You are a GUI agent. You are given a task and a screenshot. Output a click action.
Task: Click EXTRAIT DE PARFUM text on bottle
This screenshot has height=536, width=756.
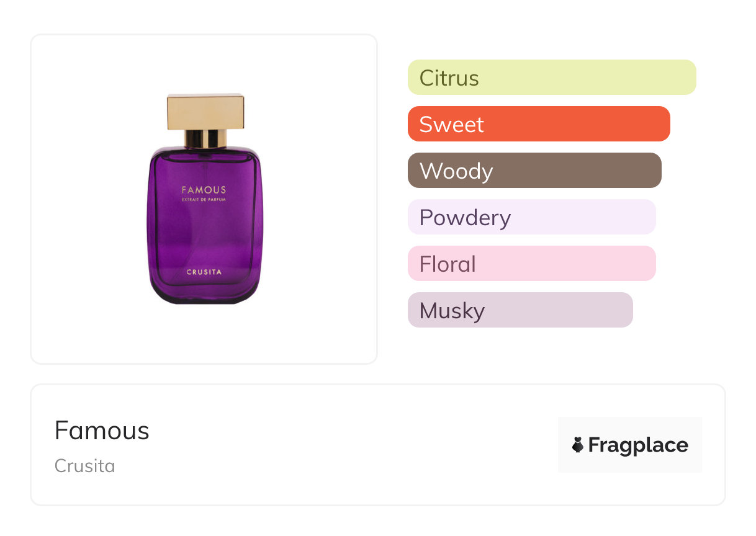(204, 200)
